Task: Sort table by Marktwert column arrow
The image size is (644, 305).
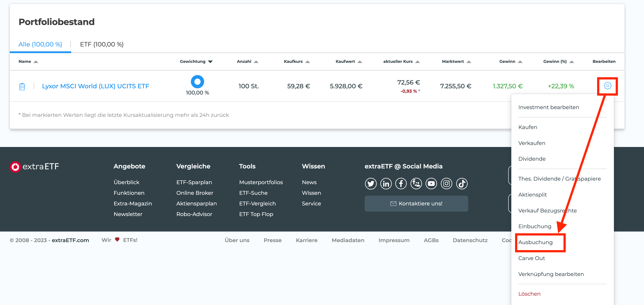Action: pyautogui.click(x=469, y=62)
